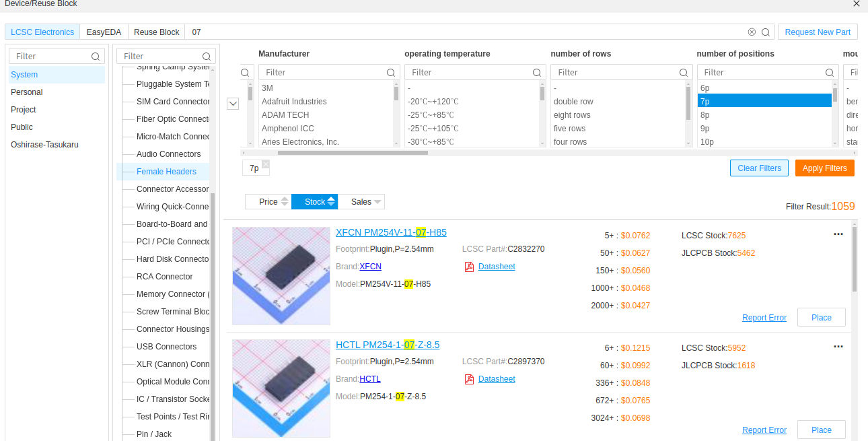Open HCTL brand link
Viewport: 868px width, 441px height.
[369, 379]
